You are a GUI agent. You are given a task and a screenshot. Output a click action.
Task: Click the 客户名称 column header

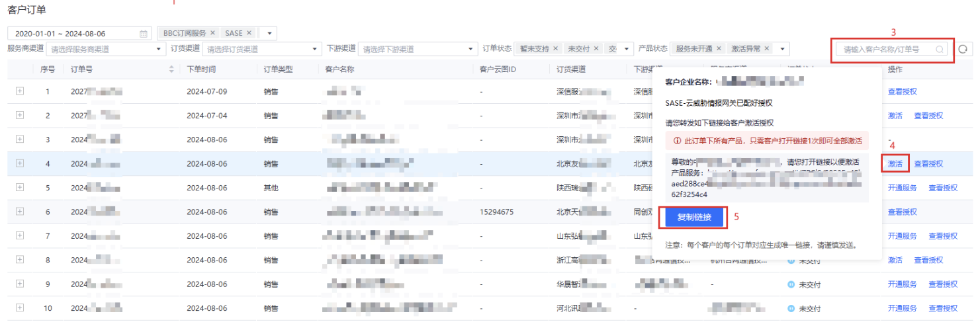(x=340, y=69)
